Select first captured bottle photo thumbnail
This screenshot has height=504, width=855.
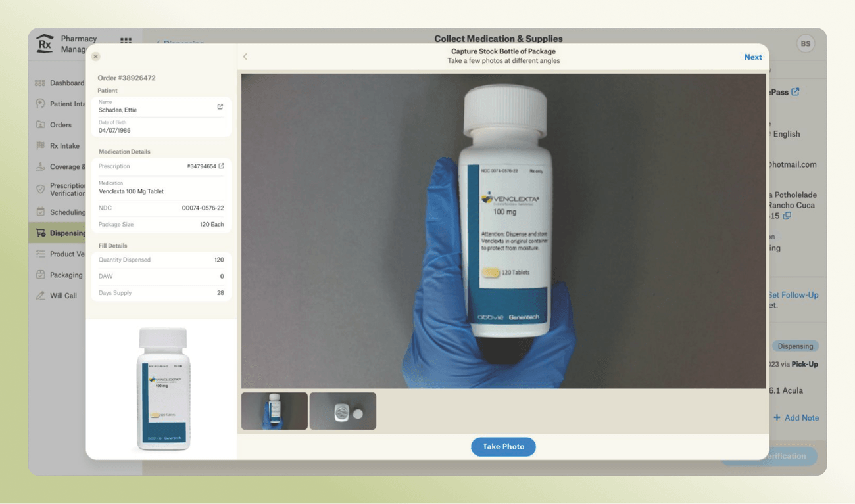tap(274, 411)
